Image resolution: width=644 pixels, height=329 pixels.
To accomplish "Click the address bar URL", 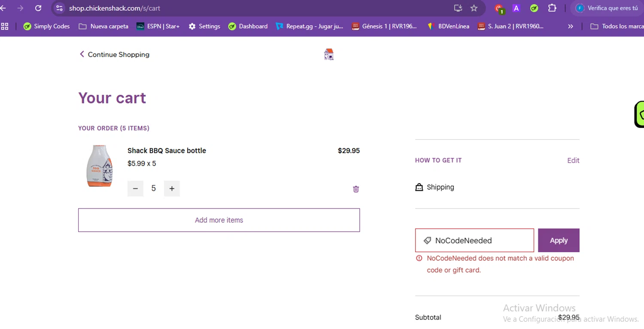I will [115, 8].
